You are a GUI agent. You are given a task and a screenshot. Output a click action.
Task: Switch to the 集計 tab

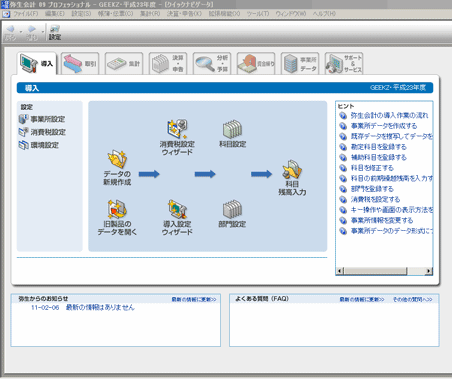pos(124,63)
